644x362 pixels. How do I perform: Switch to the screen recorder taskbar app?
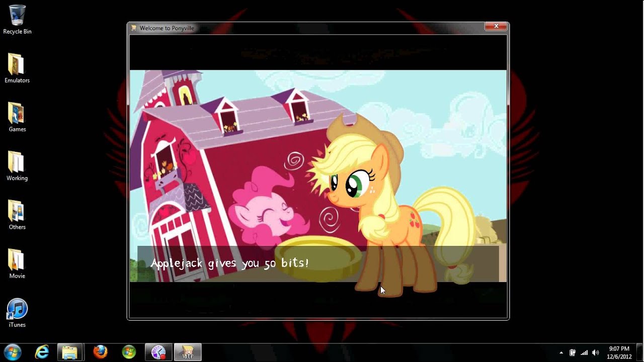[x=158, y=352]
